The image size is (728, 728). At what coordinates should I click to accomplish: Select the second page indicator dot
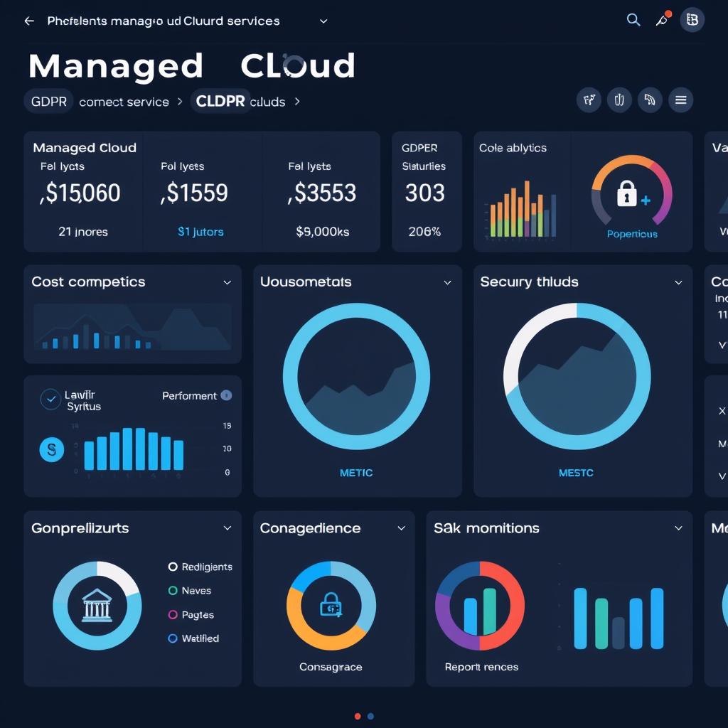coord(370,716)
